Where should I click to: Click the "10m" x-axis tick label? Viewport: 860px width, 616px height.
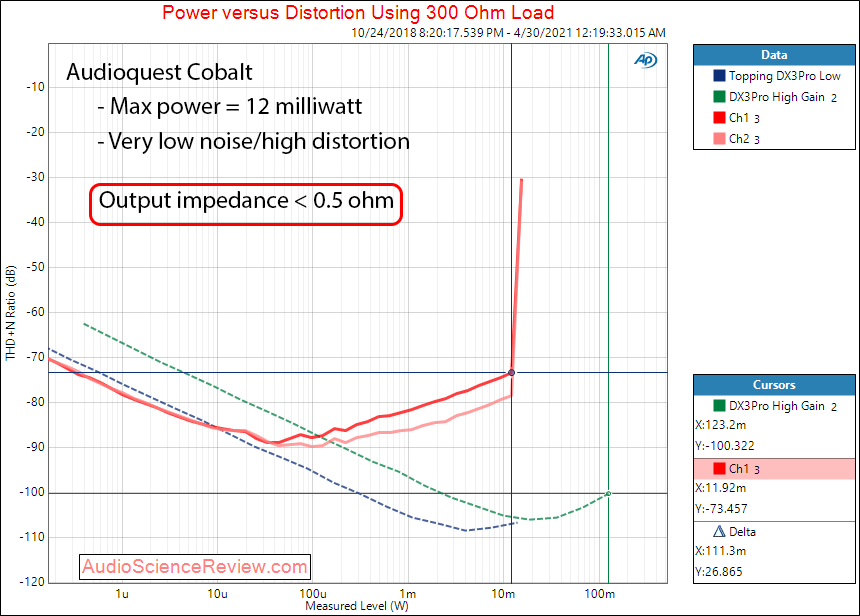pyautogui.click(x=503, y=594)
